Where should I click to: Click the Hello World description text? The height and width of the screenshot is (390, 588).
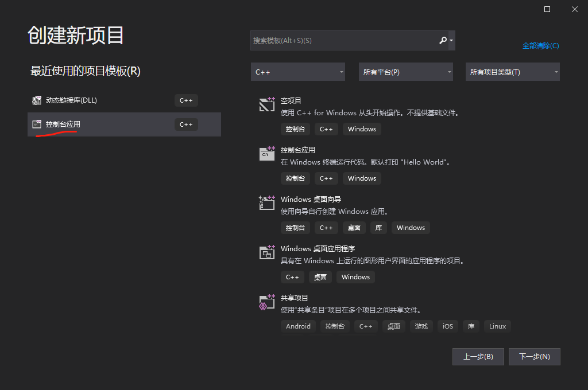[x=366, y=162]
